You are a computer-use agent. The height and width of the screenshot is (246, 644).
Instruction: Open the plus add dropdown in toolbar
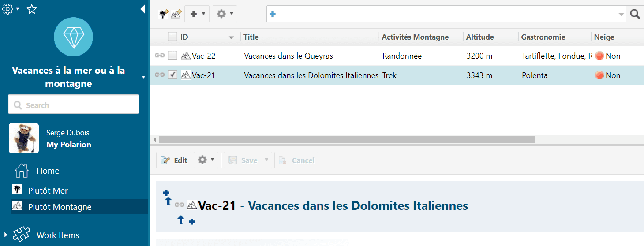pos(197,14)
